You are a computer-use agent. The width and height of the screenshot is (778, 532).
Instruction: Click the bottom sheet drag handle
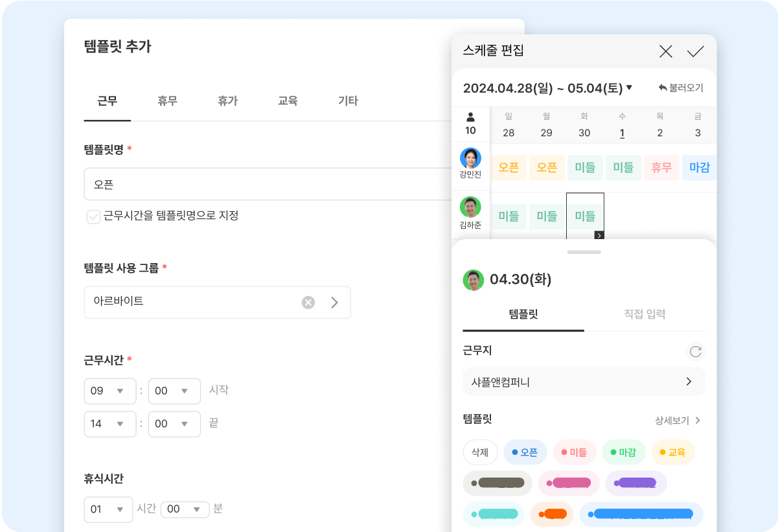[x=584, y=251]
